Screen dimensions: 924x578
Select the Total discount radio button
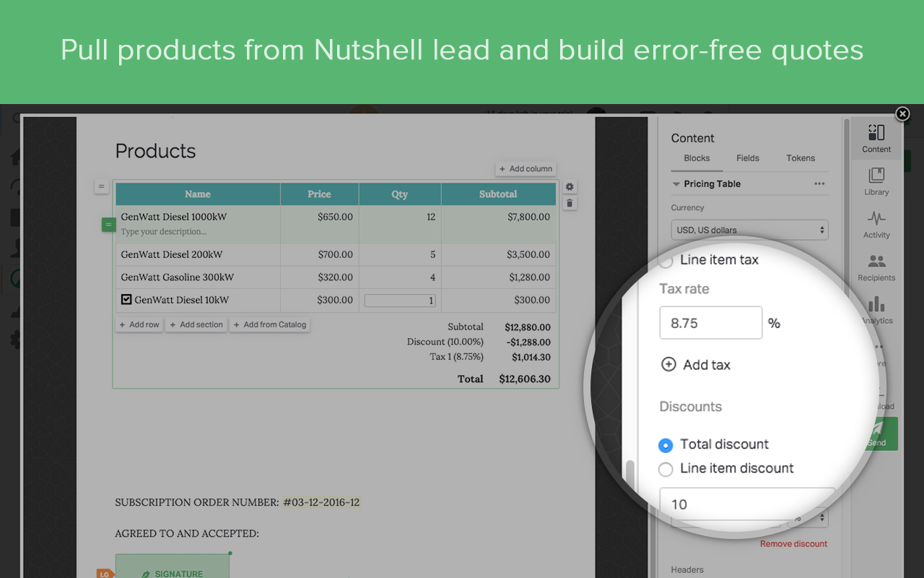(666, 445)
